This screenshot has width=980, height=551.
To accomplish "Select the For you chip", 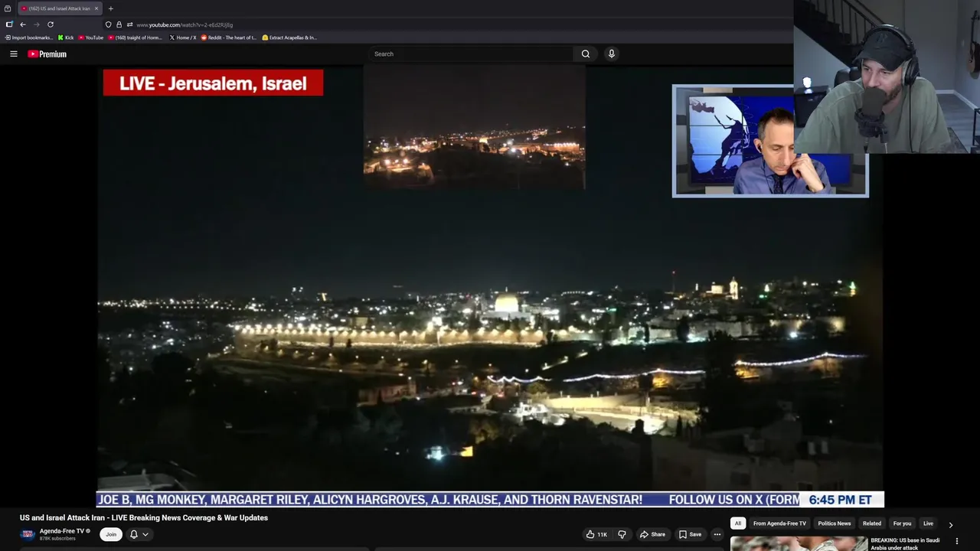I will tap(902, 523).
